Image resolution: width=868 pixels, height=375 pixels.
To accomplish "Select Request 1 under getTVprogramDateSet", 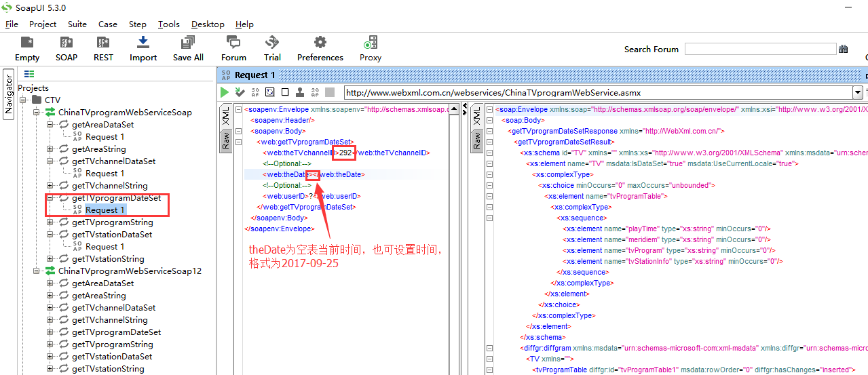I will pyautogui.click(x=105, y=210).
